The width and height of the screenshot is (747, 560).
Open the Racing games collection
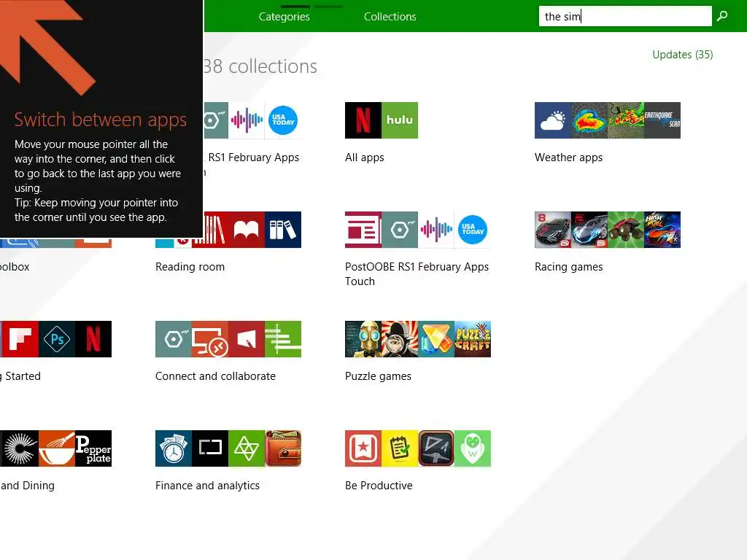click(569, 267)
